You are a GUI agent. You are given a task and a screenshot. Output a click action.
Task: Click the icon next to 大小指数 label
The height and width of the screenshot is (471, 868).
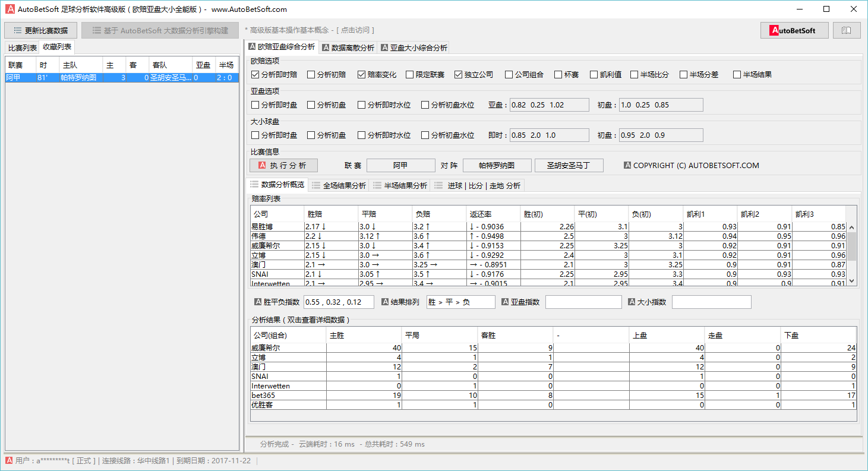(633, 302)
